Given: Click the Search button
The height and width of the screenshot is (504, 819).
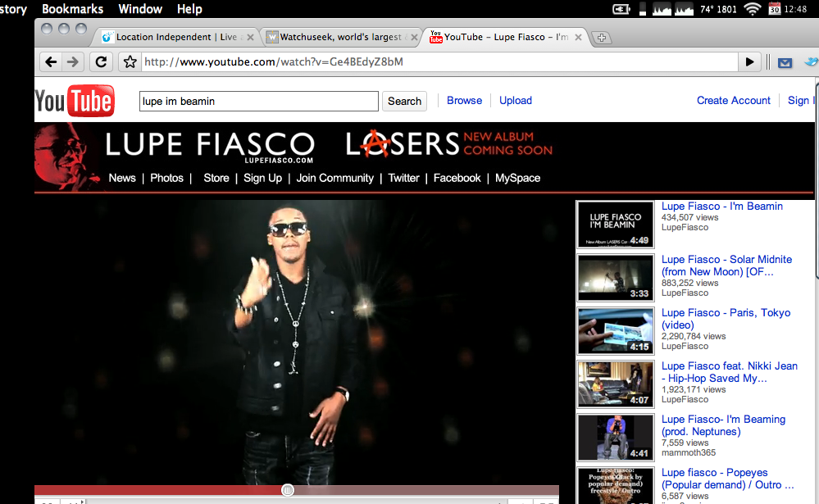Looking at the screenshot, I should coord(404,102).
